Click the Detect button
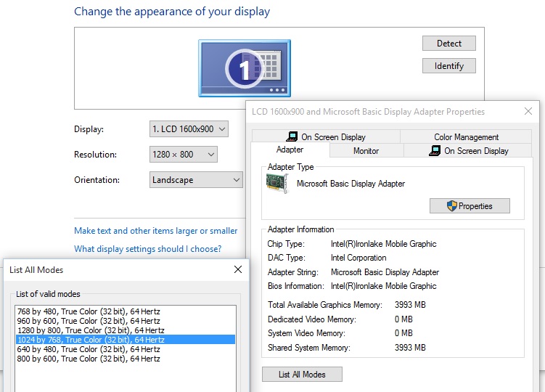 448,44
